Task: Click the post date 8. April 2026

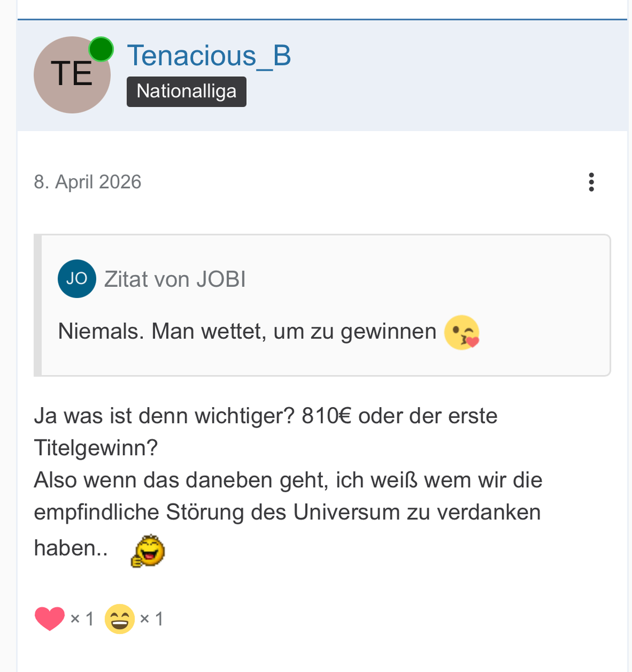Action: (x=87, y=182)
